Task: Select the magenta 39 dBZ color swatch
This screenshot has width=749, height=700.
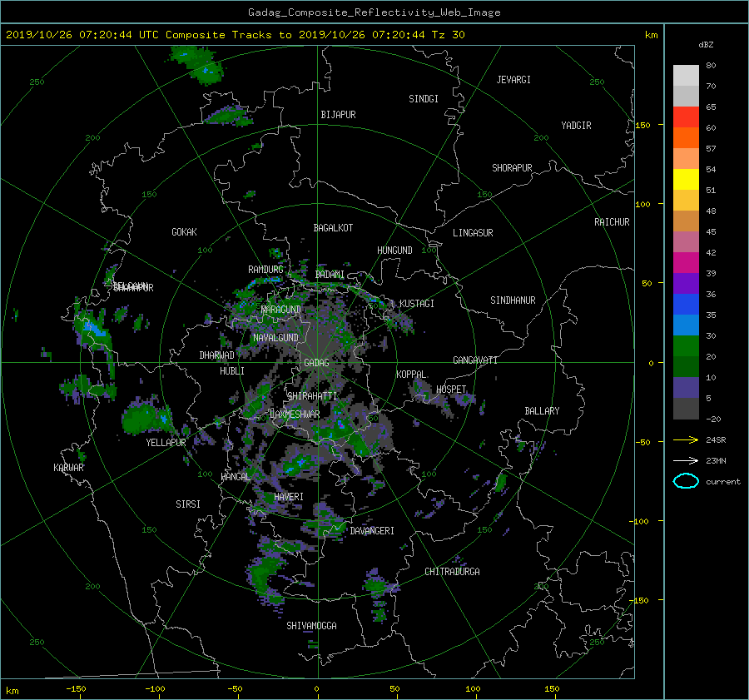Action: tap(686, 263)
